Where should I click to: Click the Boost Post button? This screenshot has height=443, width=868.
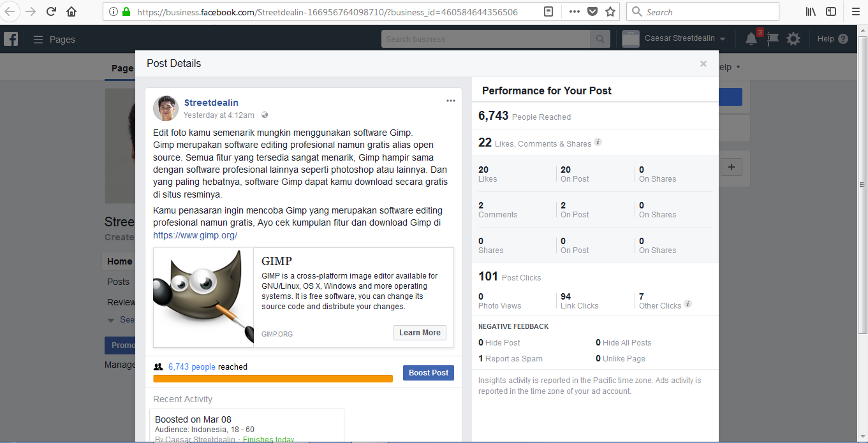pyautogui.click(x=429, y=373)
